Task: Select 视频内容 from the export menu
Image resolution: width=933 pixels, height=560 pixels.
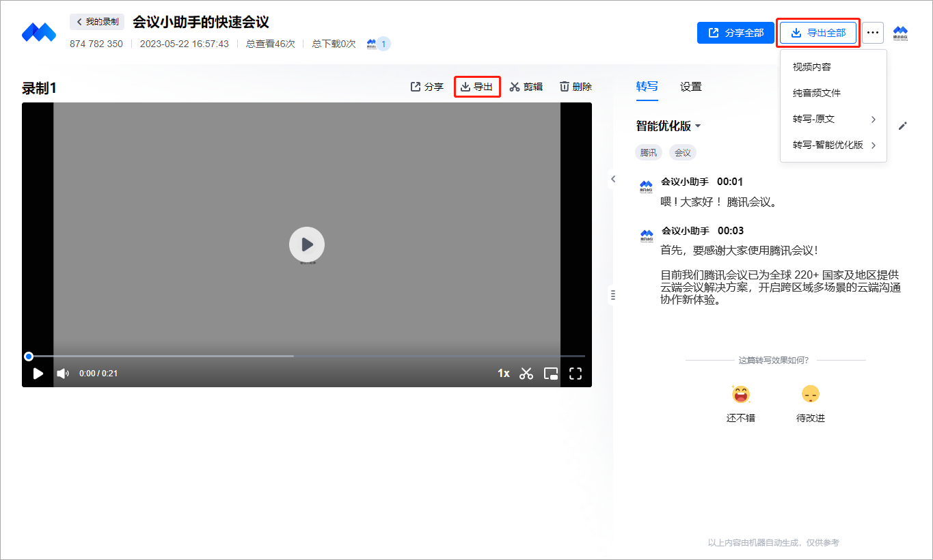Action: point(812,67)
